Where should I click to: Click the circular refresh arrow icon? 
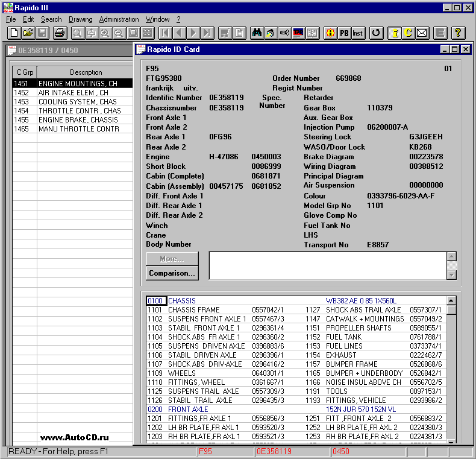(x=376, y=33)
